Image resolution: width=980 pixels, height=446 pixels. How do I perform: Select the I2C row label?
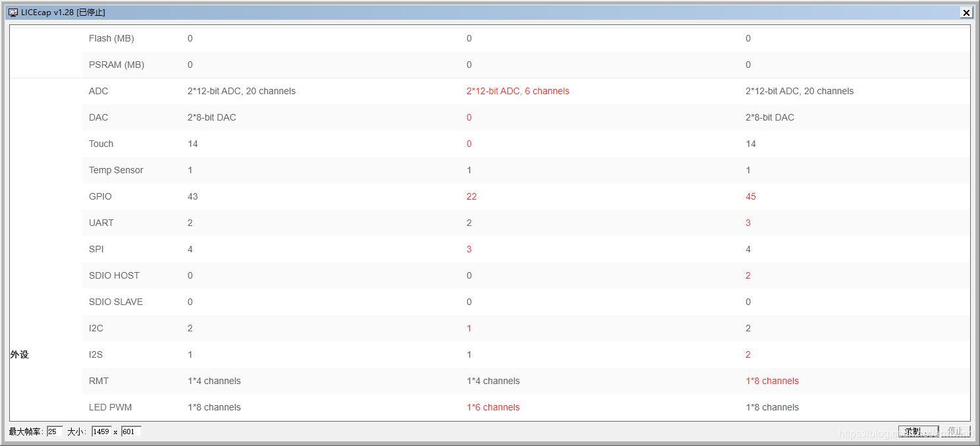96,328
